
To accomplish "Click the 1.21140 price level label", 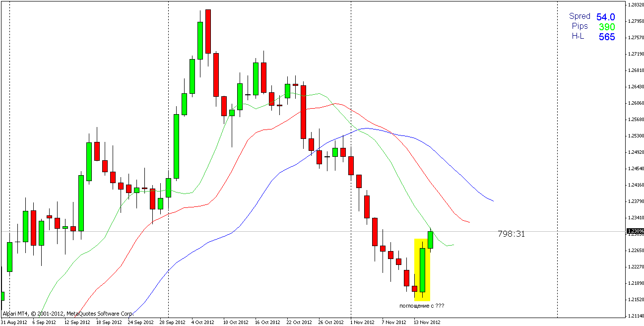I will tap(636, 316).
